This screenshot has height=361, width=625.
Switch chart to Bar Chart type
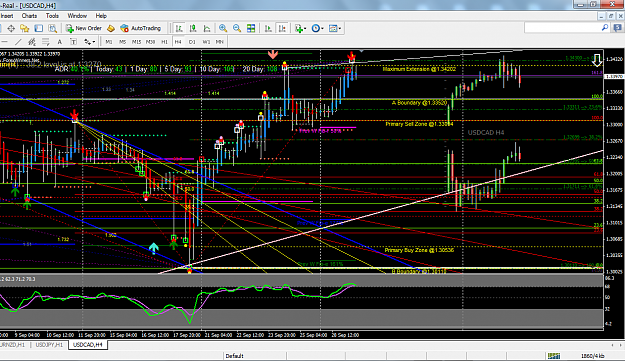179,28
